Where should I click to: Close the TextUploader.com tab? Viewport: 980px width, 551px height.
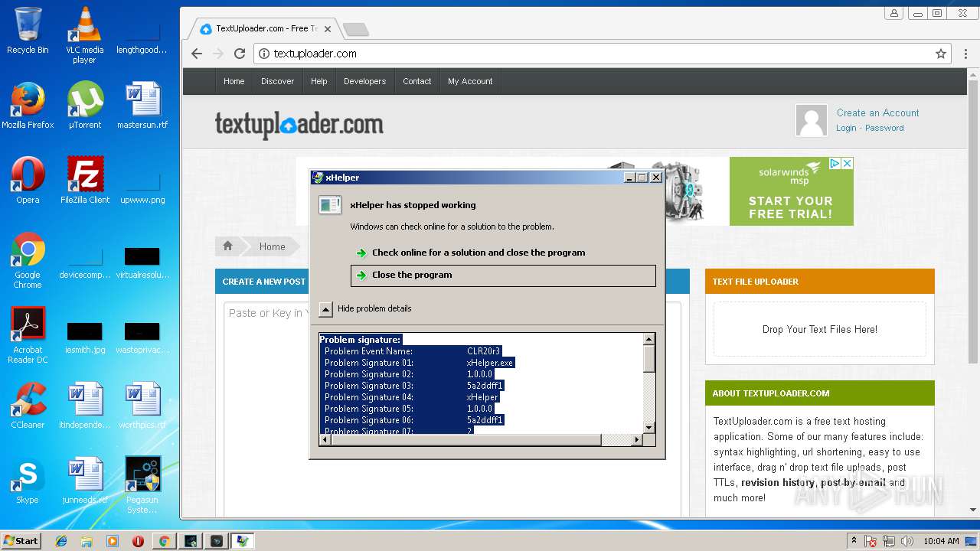pyautogui.click(x=328, y=29)
